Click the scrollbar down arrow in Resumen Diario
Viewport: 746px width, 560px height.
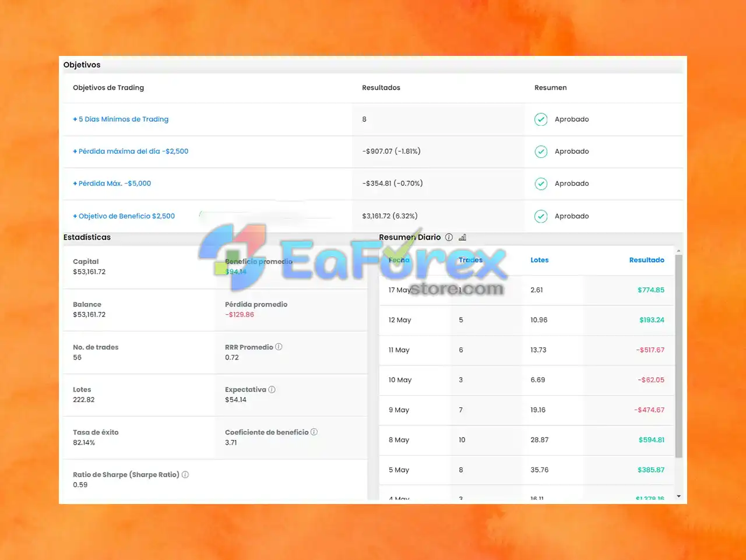tap(678, 496)
